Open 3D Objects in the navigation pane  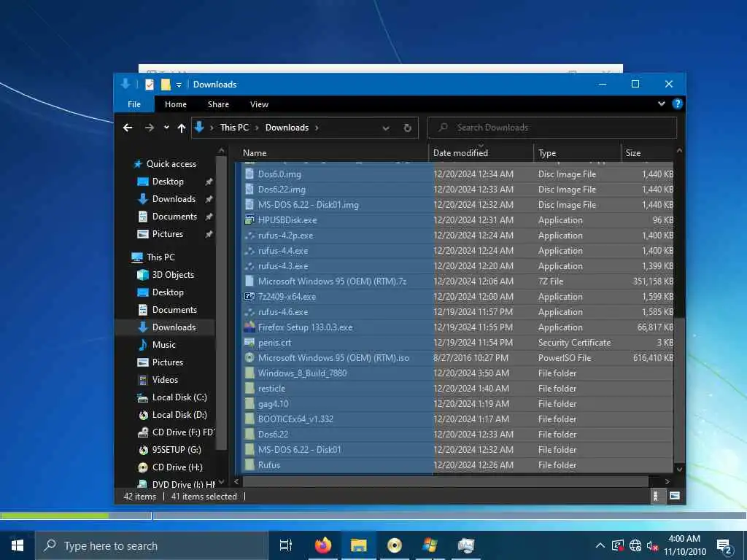[x=173, y=275]
